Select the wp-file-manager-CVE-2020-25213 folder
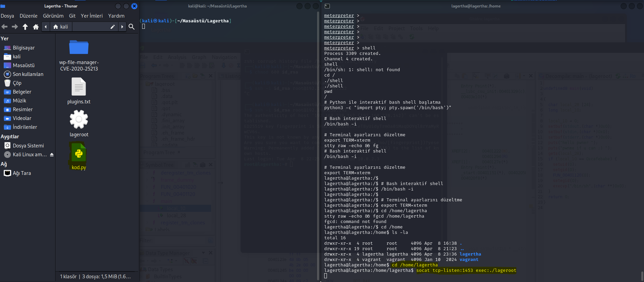 [x=79, y=55]
